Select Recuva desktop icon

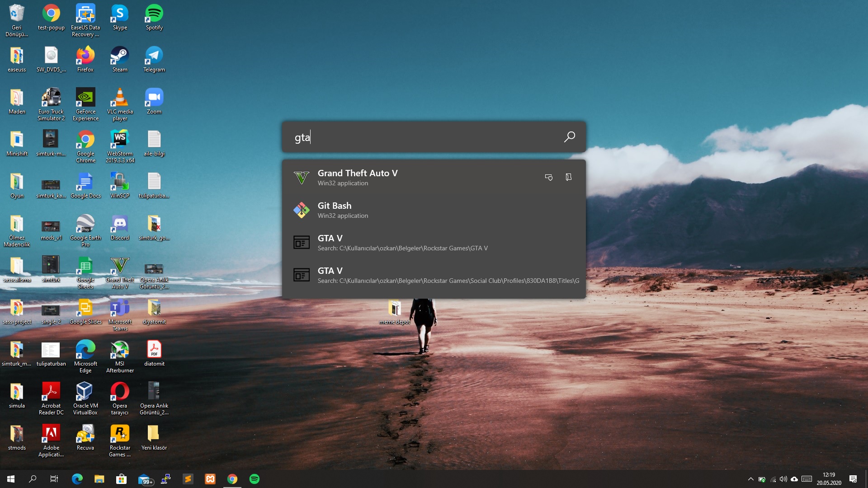(85, 438)
